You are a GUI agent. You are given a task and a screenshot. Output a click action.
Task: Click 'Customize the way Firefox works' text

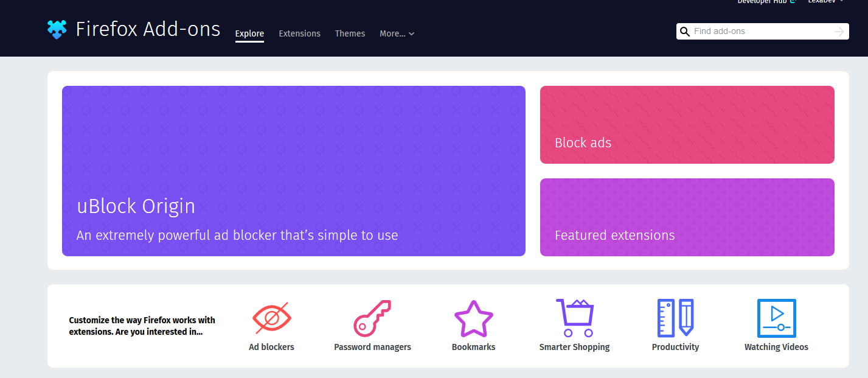coord(142,326)
